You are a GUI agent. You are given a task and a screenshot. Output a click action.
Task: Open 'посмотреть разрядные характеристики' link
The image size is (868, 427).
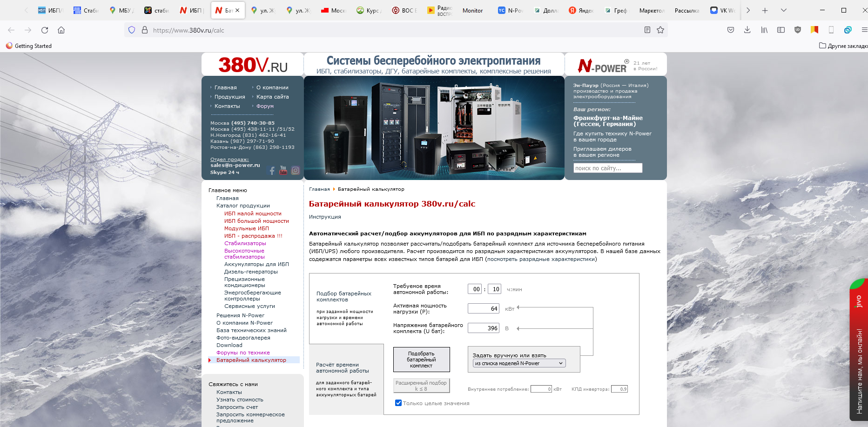(x=541, y=259)
